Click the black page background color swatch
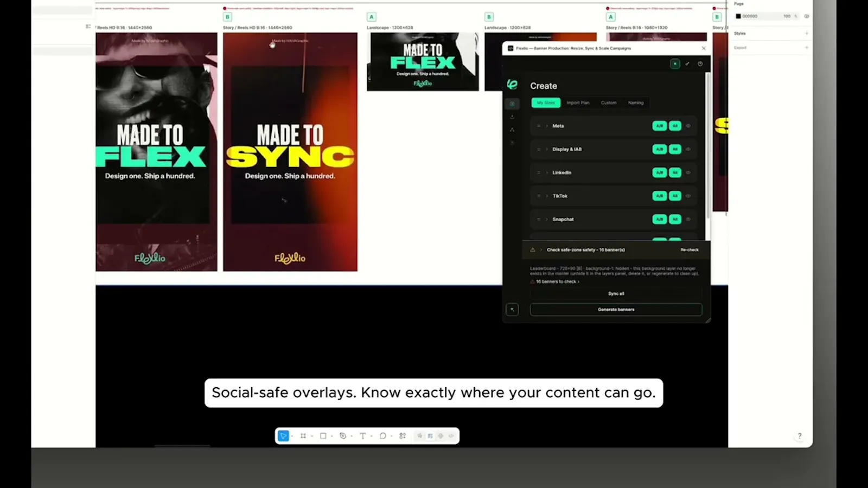868x488 pixels. 738,16
